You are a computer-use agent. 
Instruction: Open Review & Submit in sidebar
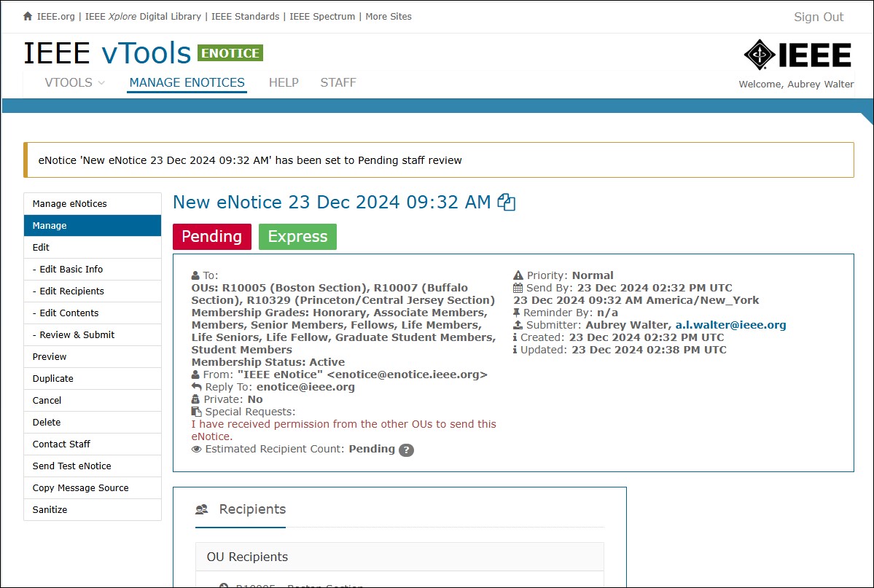coord(93,335)
